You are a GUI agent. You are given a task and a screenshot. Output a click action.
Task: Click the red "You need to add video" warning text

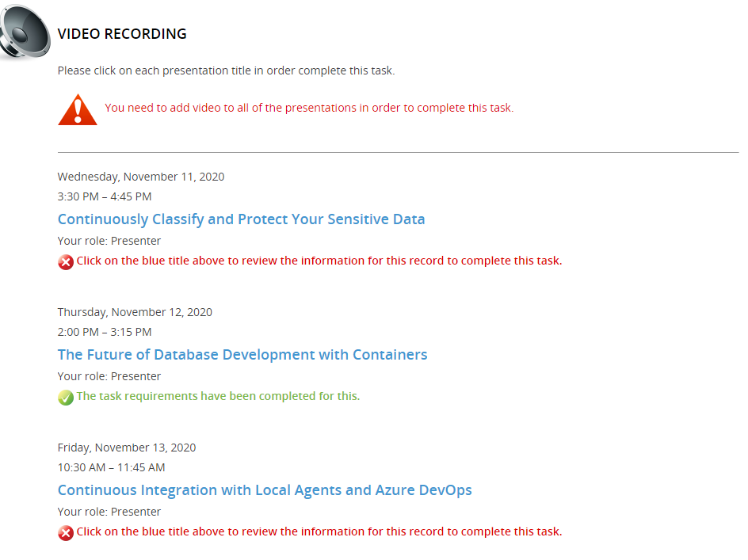coord(309,108)
